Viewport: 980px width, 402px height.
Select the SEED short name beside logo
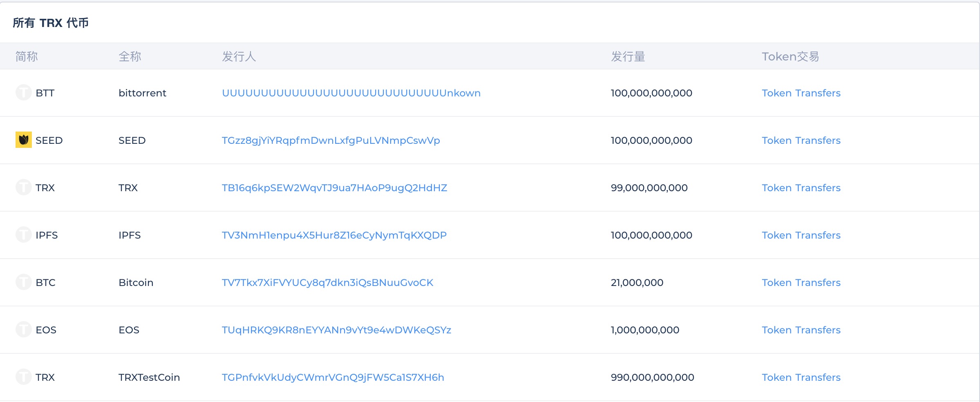(x=49, y=141)
